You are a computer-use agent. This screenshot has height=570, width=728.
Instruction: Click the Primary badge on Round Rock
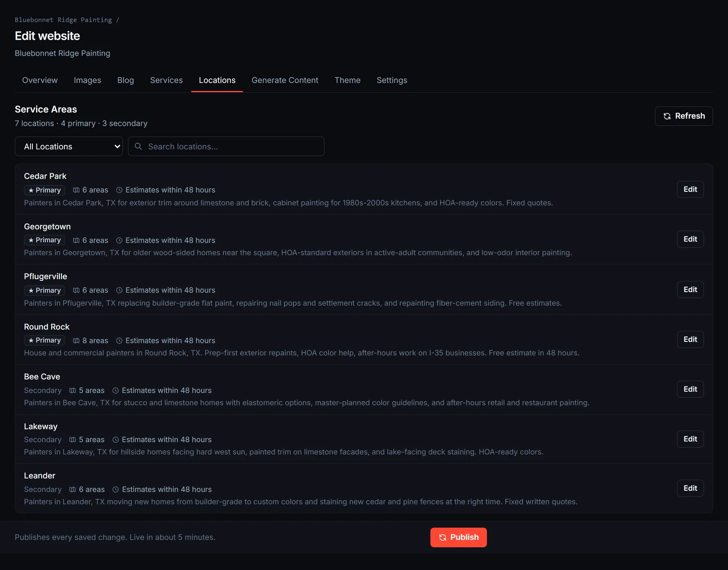click(x=44, y=340)
